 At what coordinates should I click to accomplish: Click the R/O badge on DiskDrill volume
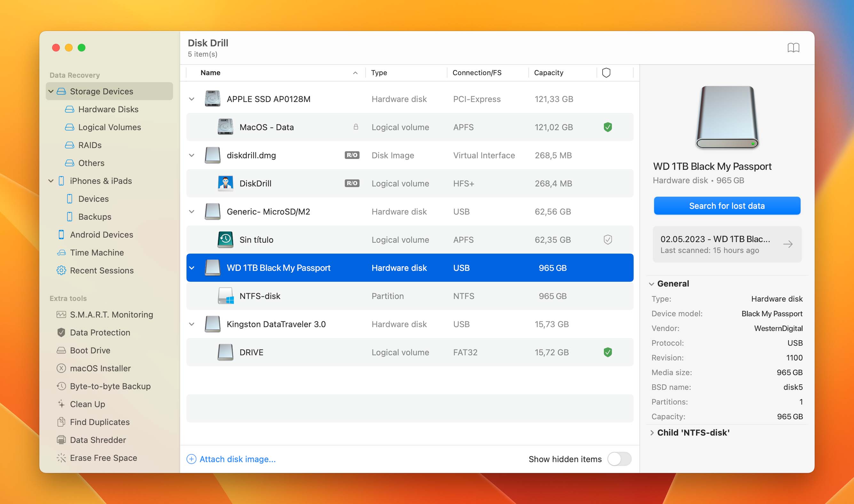tap(352, 183)
